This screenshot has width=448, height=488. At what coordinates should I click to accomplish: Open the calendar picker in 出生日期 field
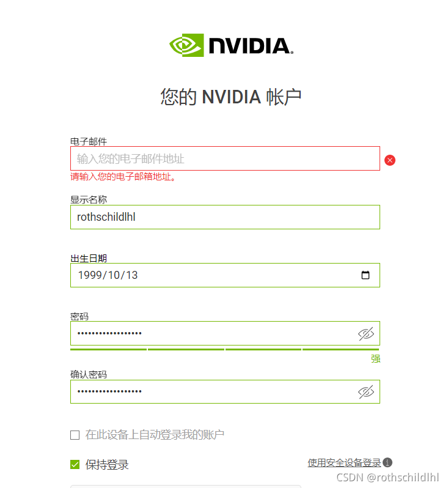click(365, 275)
